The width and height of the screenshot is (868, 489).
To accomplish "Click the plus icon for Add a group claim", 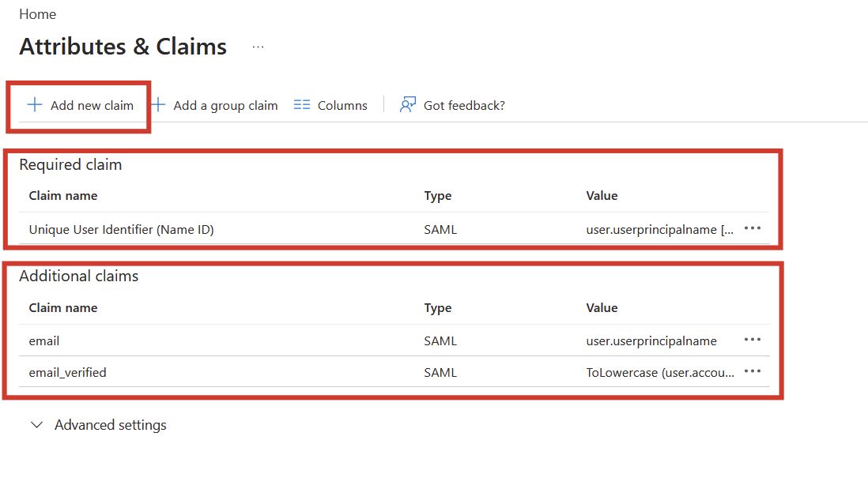I will click(159, 105).
